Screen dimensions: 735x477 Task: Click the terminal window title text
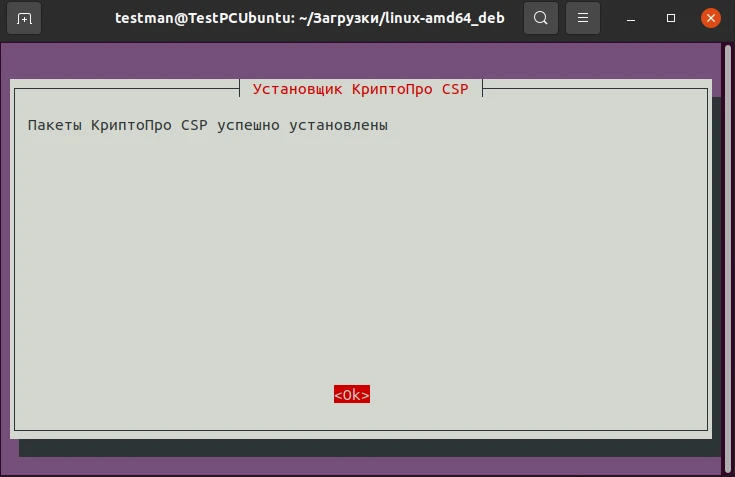[310, 18]
